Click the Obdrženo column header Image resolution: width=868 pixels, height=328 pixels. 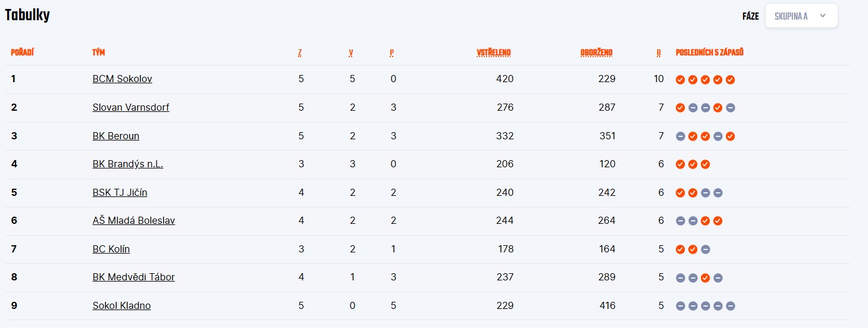pyautogui.click(x=596, y=53)
